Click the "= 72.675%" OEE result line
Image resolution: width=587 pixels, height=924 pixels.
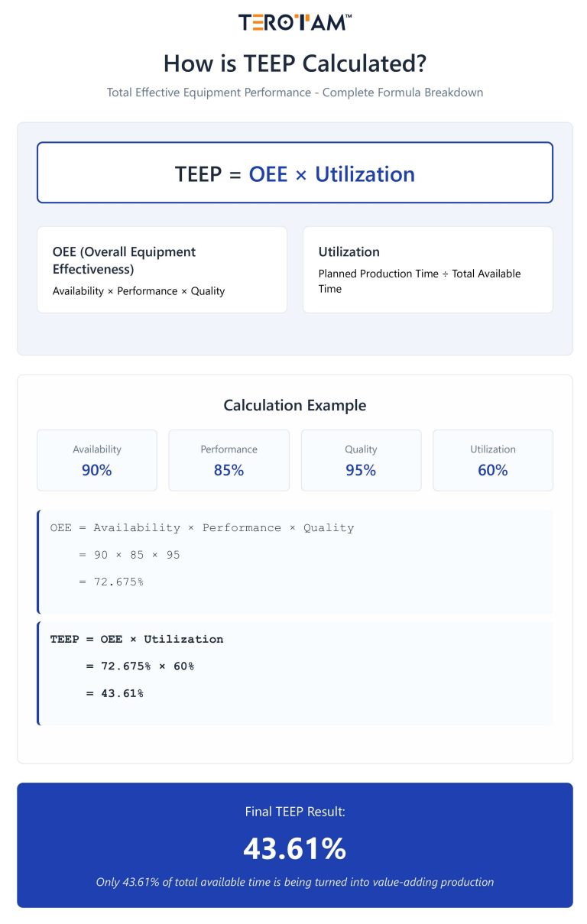(111, 582)
